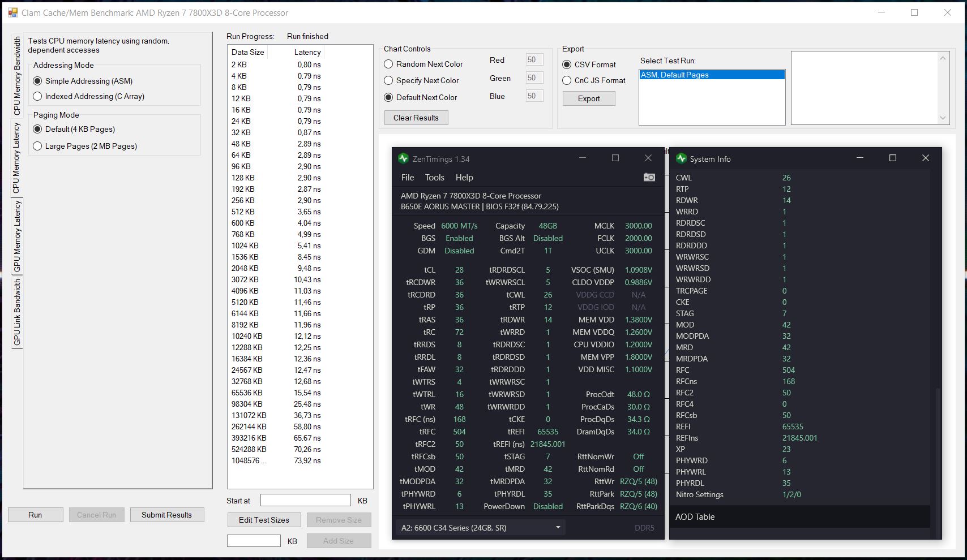Click the Start at KB input field
967x560 pixels.
(x=306, y=500)
